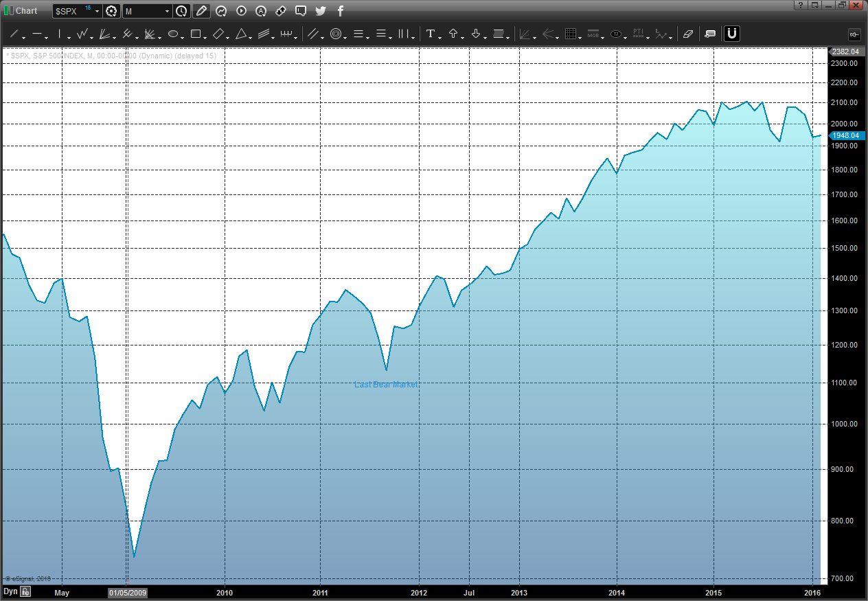
Task: Open the time template clock menu
Action: tap(181, 11)
